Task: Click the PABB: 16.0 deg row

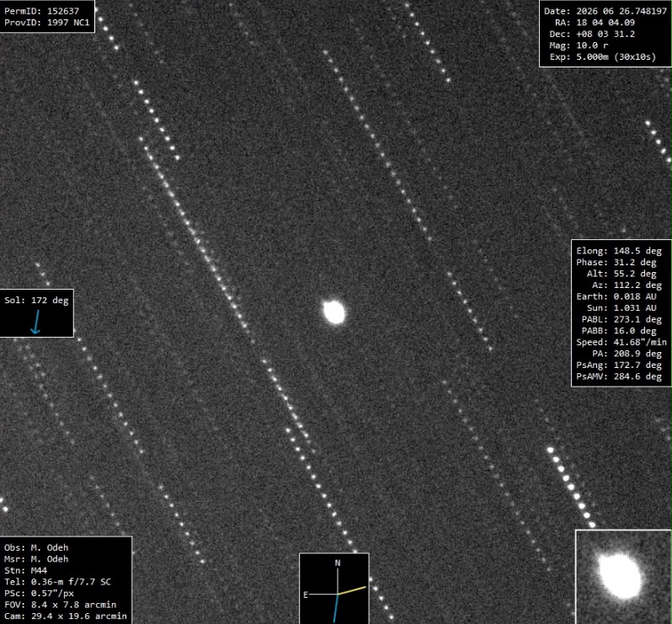Action: pos(619,331)
